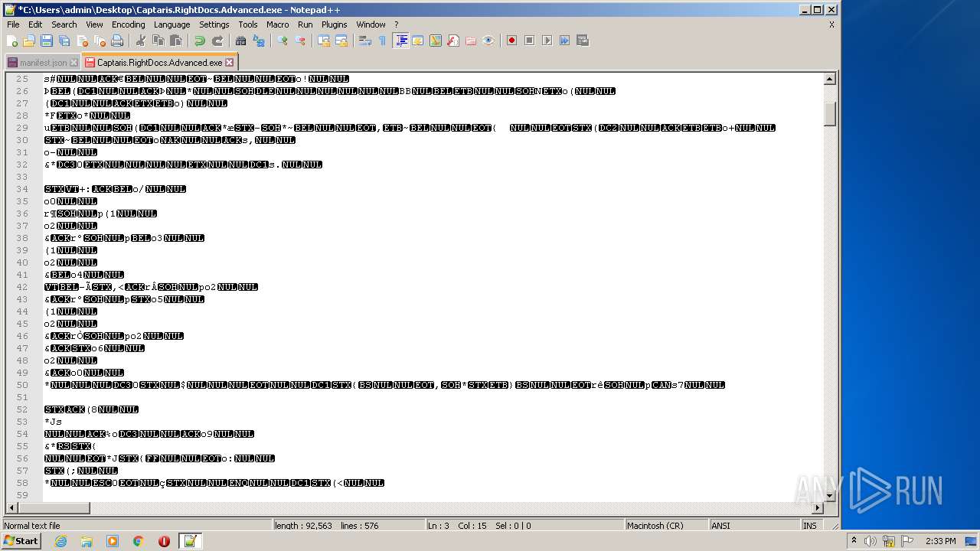Open the Encoding menu
Image resolution: width=980 pixels, height=551 pixels.
(x=128, y=24)
